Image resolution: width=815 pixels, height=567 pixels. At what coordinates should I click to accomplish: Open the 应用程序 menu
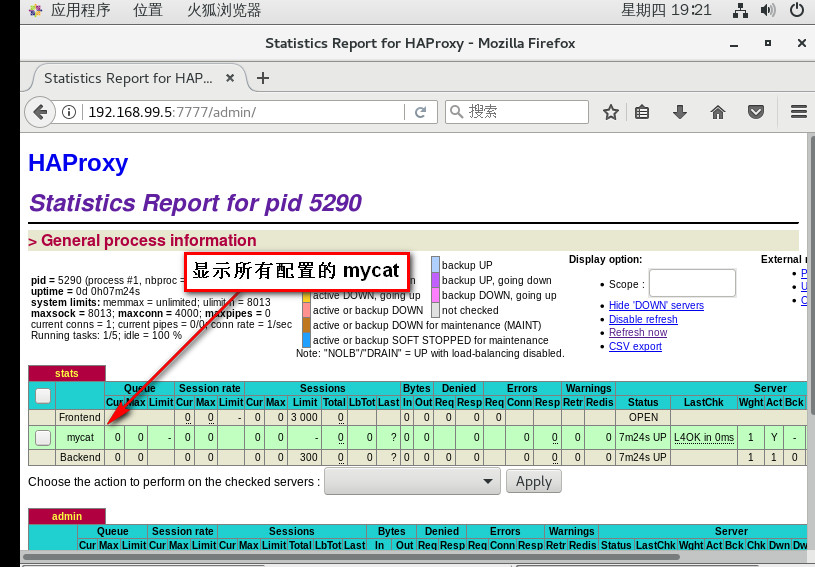tap(81, 10)
